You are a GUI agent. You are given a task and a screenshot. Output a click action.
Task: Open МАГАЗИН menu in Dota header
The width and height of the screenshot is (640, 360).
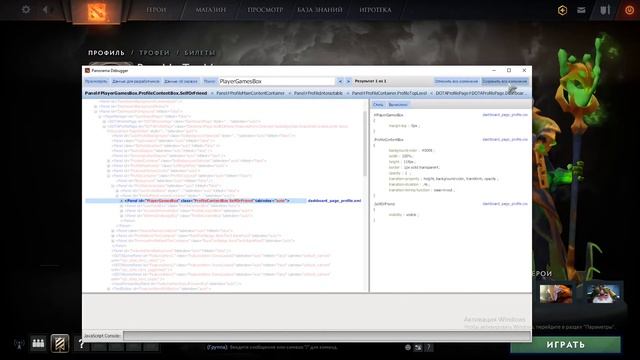[211, 10]
